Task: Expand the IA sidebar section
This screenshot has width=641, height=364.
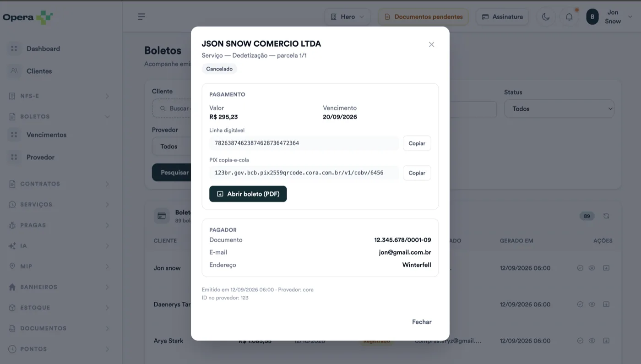Action: point(59,246)
